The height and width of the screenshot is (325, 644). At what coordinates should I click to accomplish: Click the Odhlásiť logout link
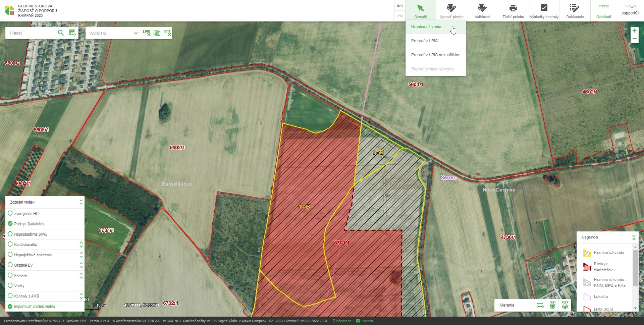point(603,17)
